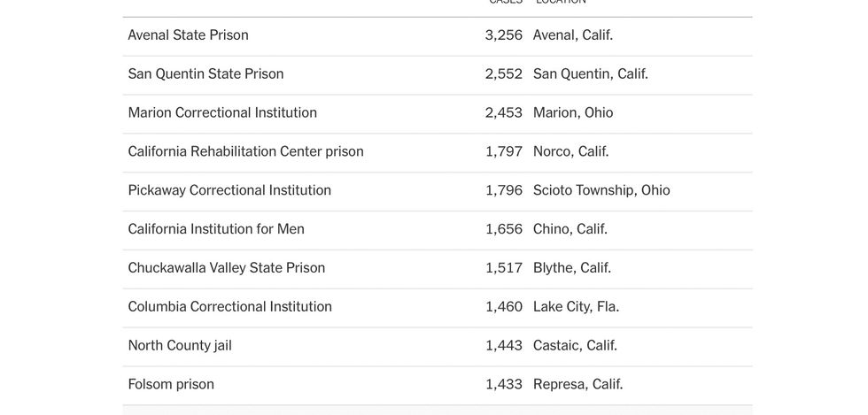Screen dimensions: 868x415
Task: Select the 1,433 cases value
Action: (504, 384)
